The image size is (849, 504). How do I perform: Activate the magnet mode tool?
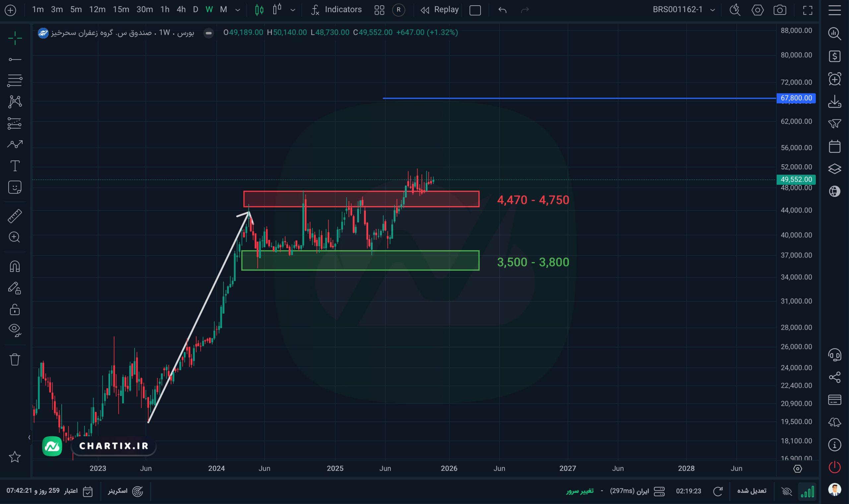15,266
